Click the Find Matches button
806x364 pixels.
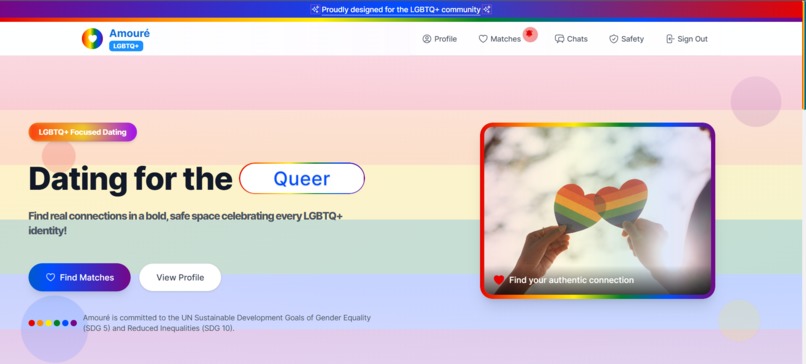tap(80, 277)
